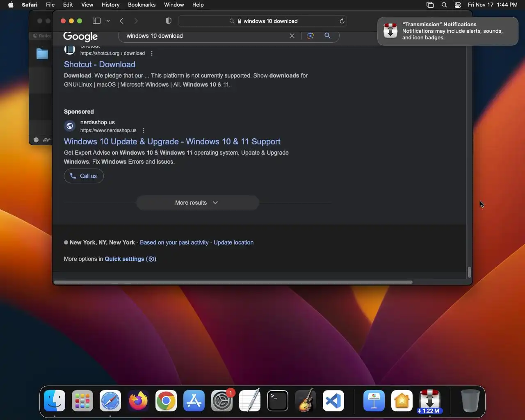This screenshot has height=420, width=525.
Task: Open Keynote from the dock
Action: 374,401
